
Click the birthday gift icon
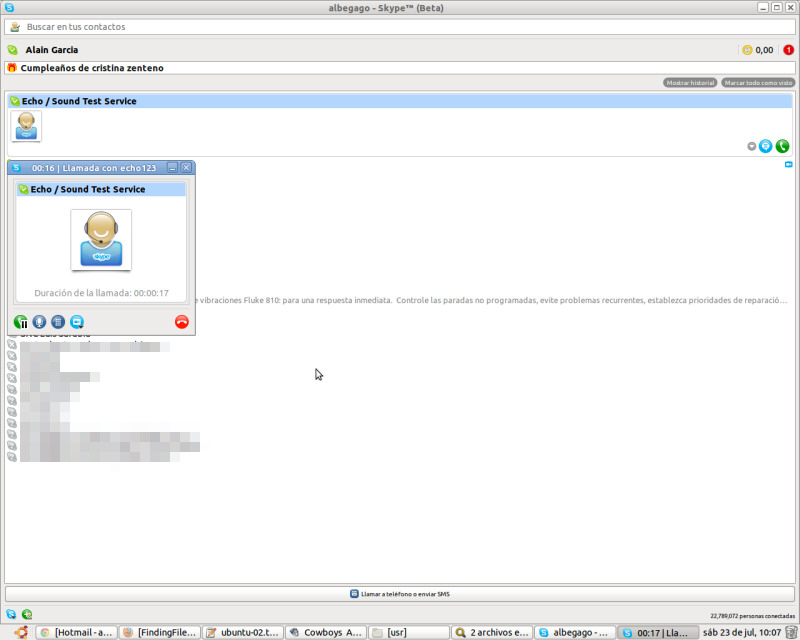pyautogui.click(x=12, y=67)
